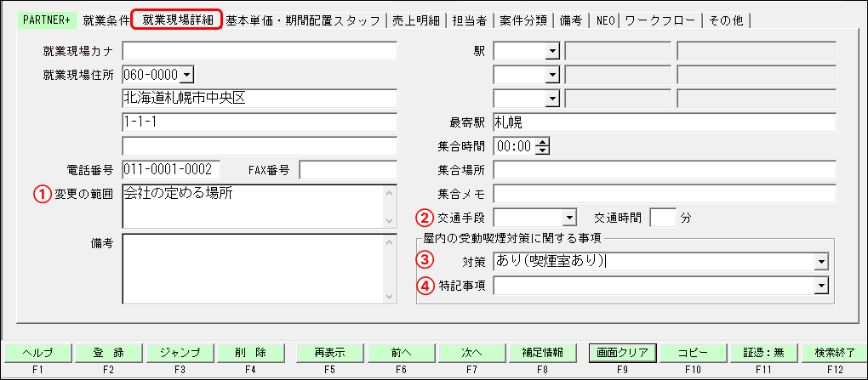Click the up arrow in the 変更の範囲 scrollbar
Viewport: 868px width, 380px height.
(389, 193)
